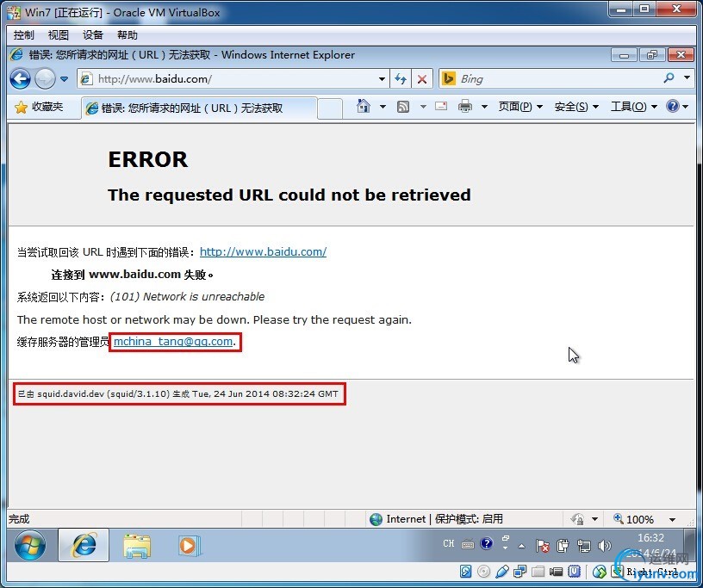Click VirtualBox CPU virtualization chip indicator
The height and width of the screenshot is (588, 703).
point(575,572)
